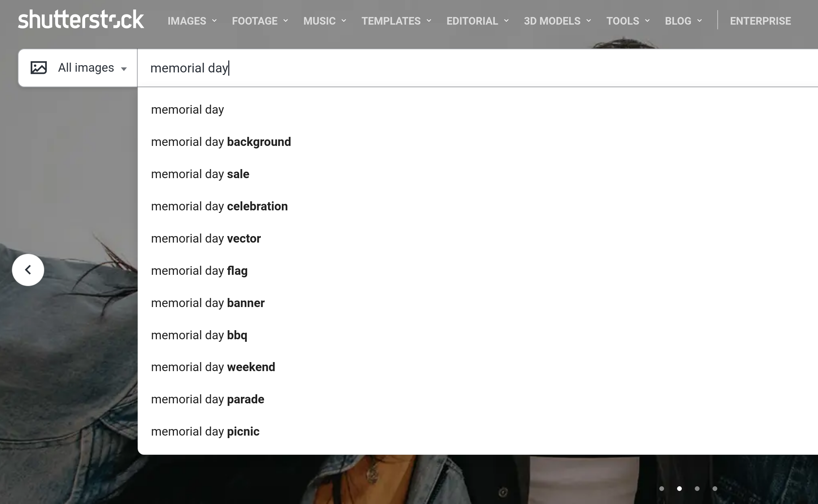818x504 pixels.
Task: Click the left carousel arrow
Action: point(28,270)
